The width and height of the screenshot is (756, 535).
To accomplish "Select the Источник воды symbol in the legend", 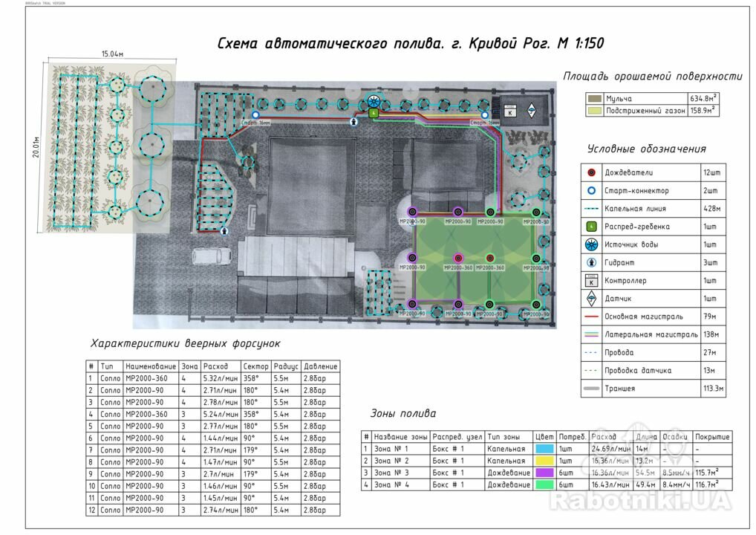I will click(592, 244).
